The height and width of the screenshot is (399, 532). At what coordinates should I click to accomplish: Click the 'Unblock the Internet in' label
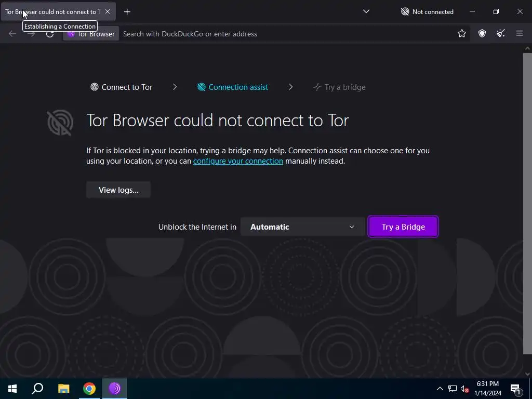(x=197, y=227)
